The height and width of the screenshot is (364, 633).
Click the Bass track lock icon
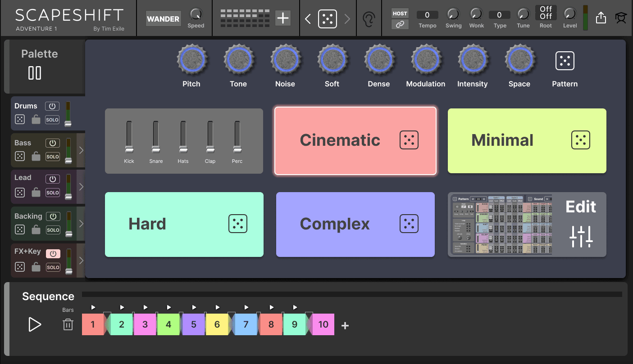pyautogui.click(x=36, y=156)
